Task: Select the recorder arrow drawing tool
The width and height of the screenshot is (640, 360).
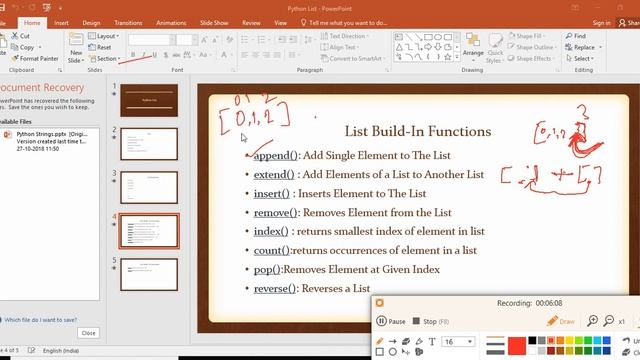Action: tap(392, 341)
